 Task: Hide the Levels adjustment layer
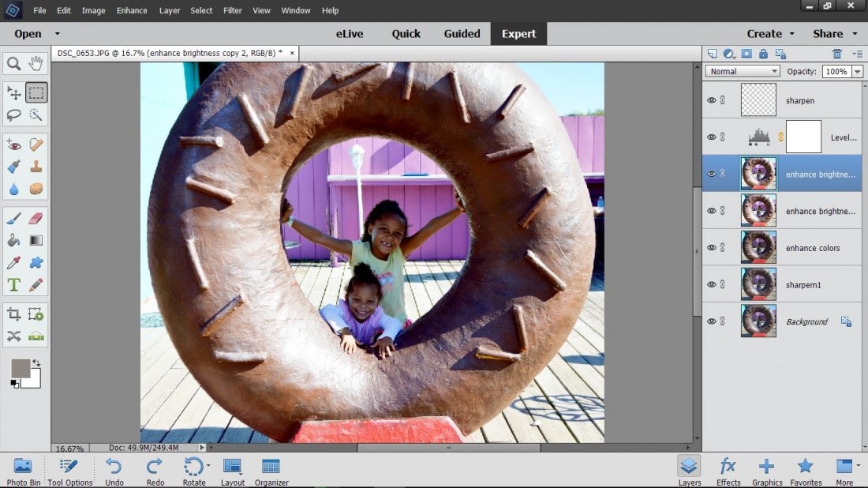pyautogui.click(x=711, y=137)
